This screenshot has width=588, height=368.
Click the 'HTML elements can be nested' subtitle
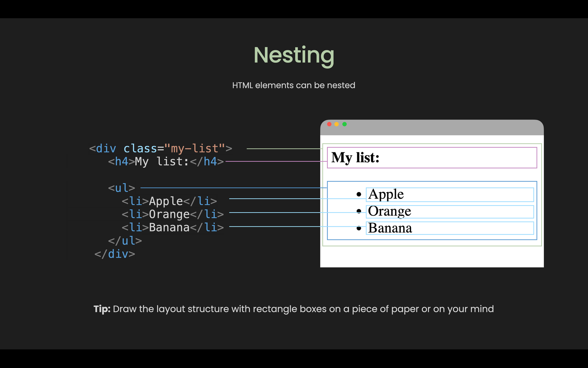294,85
